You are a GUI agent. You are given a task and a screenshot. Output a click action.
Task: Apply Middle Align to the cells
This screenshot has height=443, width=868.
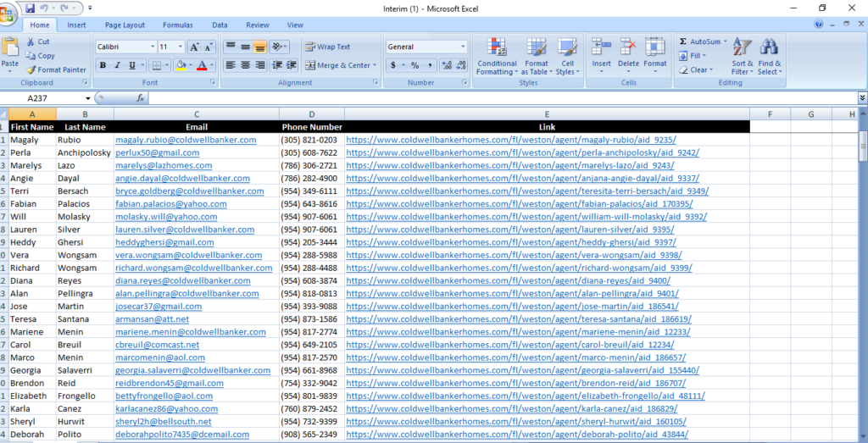click(245, 47)
